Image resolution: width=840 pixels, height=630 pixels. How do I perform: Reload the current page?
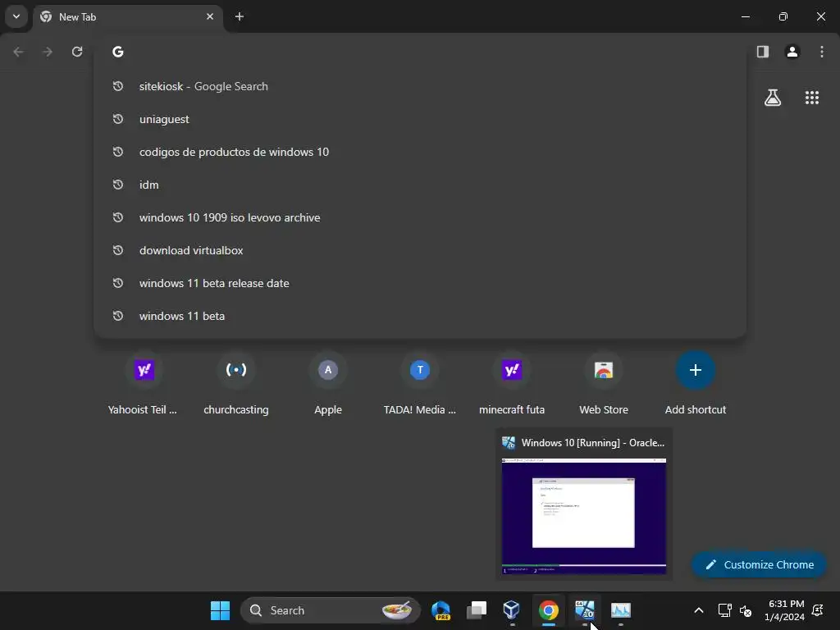[x=77, y=52]
